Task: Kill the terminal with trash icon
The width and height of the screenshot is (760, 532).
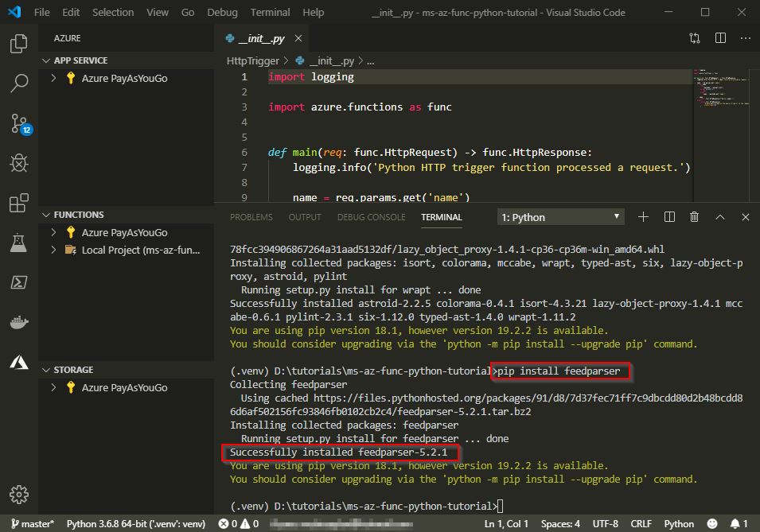Action: pyautogui.click(x=694, y=217)
